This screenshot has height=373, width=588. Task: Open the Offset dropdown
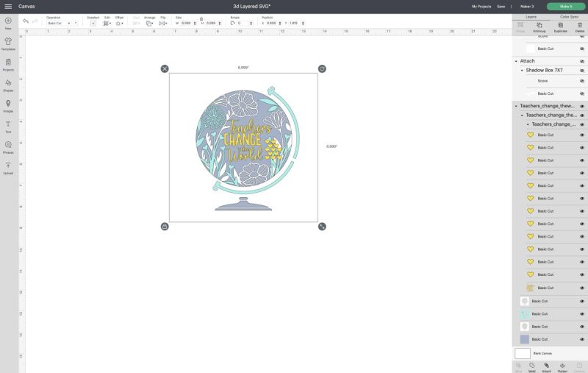click(x=119, y=24)
